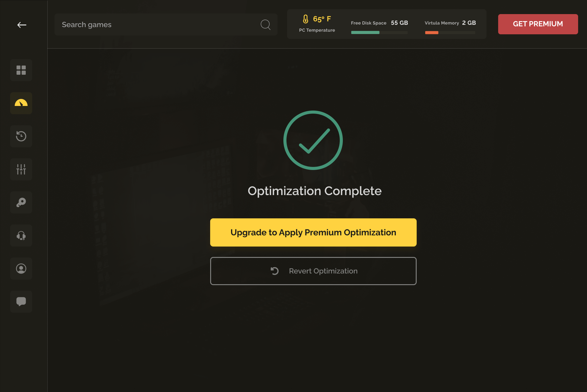Click Upgrade to Apply Premium Optimization
This screenshot has width=587, height=392.
coord(313,232)
